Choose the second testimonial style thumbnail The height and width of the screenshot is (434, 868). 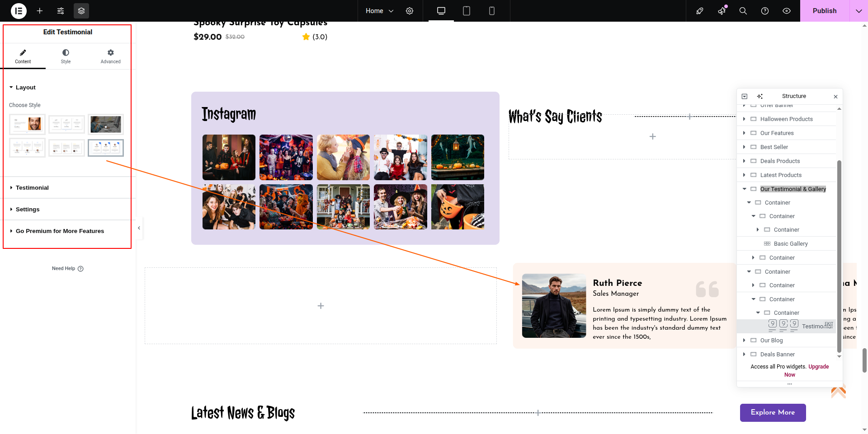tap(67, 124)
